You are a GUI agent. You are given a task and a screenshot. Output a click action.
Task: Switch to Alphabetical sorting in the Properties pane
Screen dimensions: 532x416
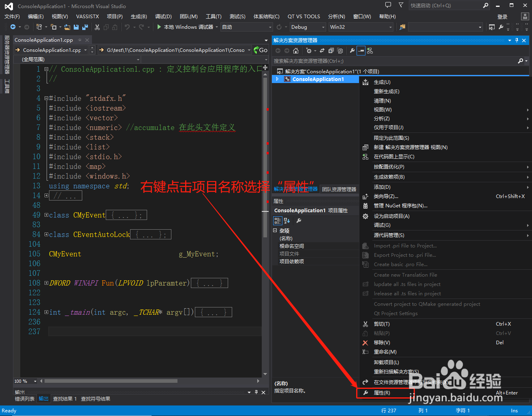click(286, 220)
